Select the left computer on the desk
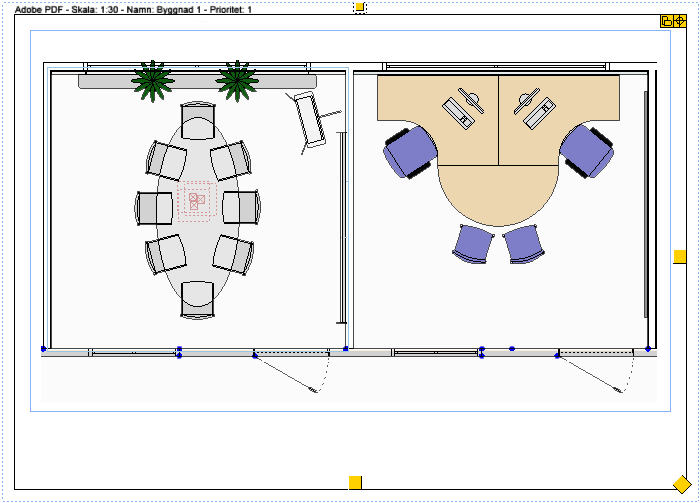This screenshot has width=700, height=503. [x=465, y=107]
